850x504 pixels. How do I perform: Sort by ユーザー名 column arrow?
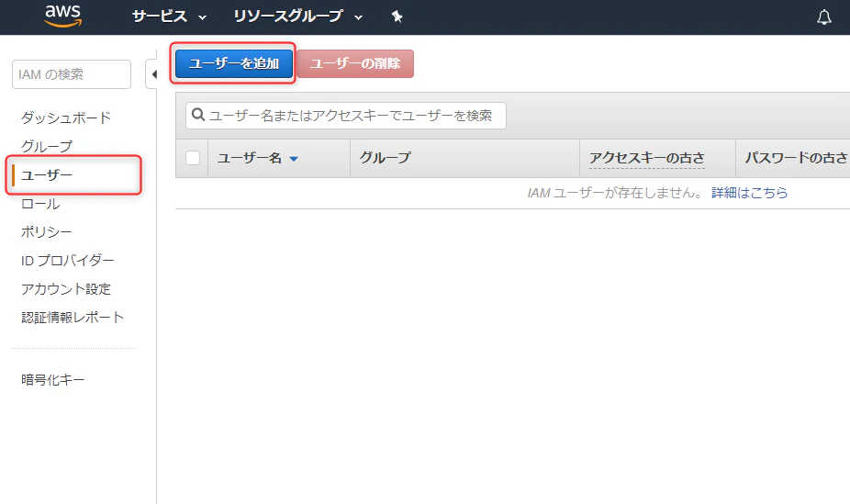pos(294,159)
